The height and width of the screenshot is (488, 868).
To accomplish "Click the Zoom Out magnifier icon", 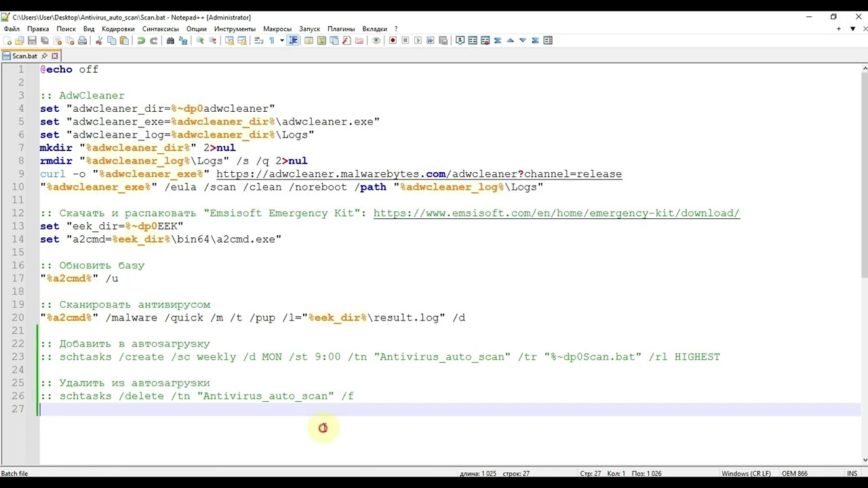I will tap(212, 41).
